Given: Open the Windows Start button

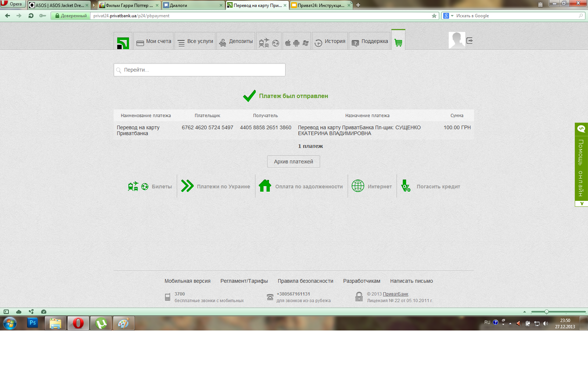Looking at the screenshot, I should tap(10, 323).
